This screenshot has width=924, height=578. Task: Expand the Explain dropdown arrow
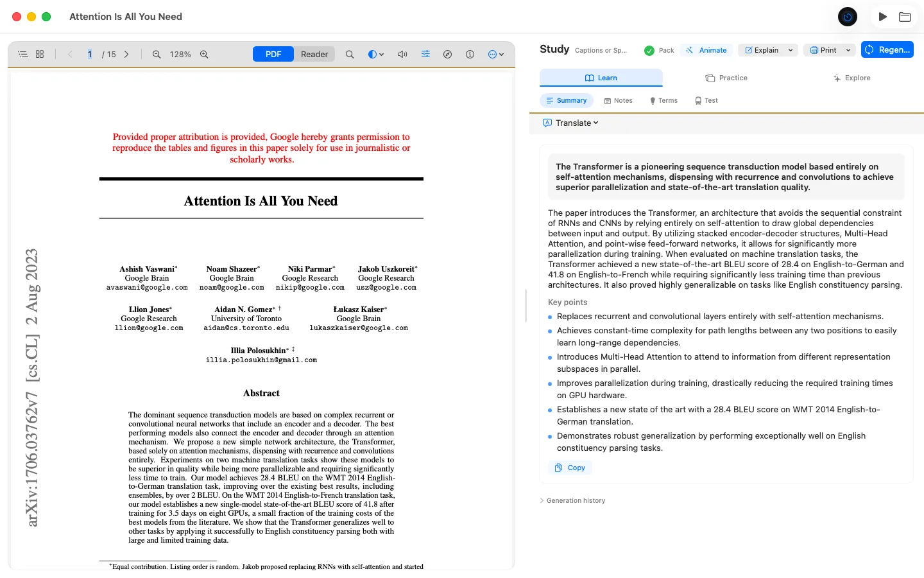tap(791, 50)
